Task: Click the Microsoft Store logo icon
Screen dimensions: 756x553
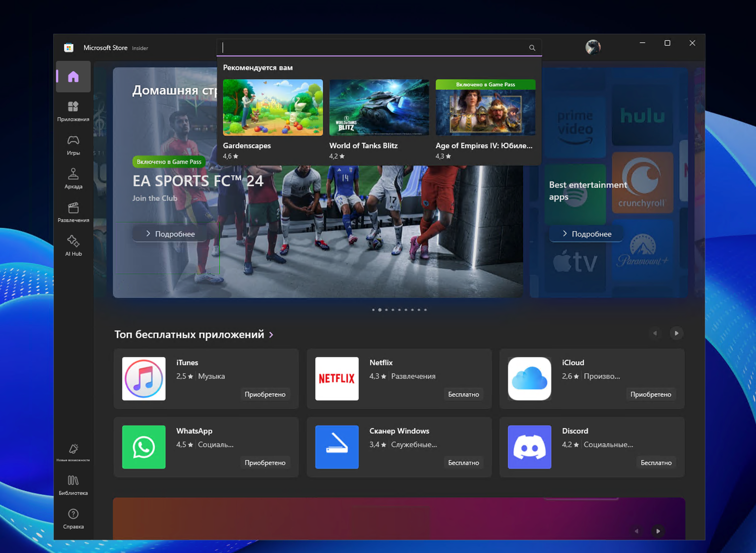Action: pyautogui.click(x=69, y=48)
